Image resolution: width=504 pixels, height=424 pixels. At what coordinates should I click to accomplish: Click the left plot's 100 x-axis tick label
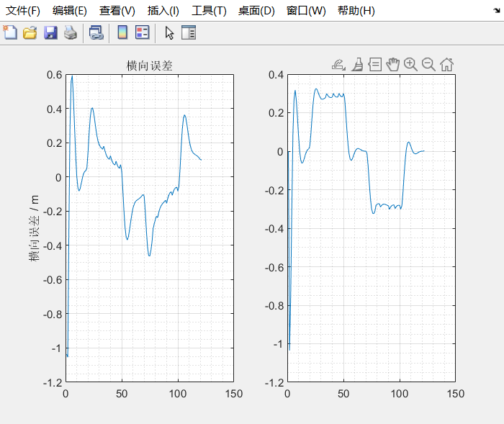[178, 394]
